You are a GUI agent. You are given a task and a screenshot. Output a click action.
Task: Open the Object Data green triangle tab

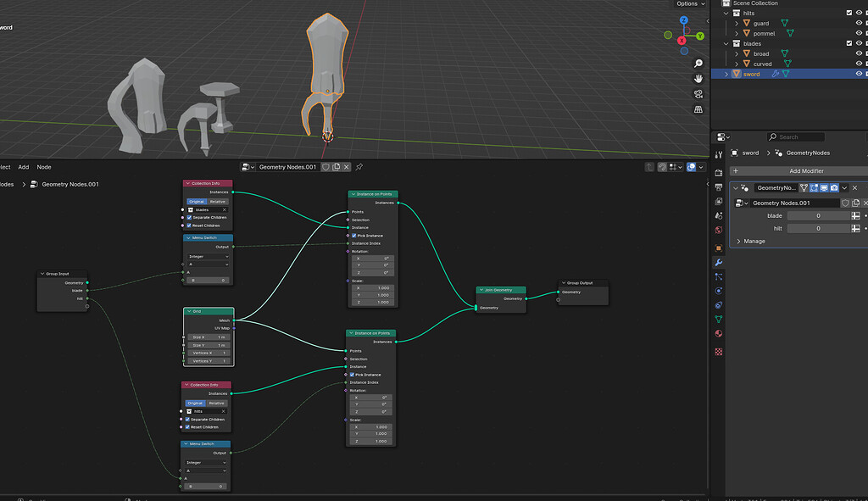pos(719,319)
